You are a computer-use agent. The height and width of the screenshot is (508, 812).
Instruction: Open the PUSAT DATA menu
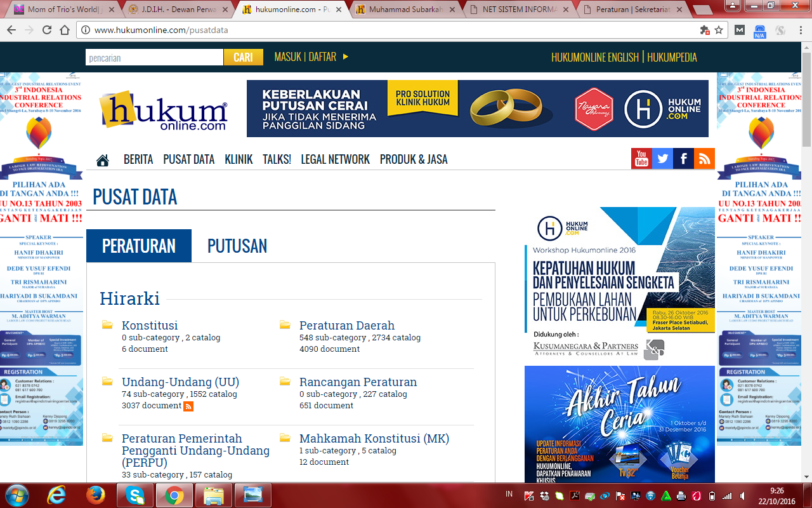coord(189,159)
